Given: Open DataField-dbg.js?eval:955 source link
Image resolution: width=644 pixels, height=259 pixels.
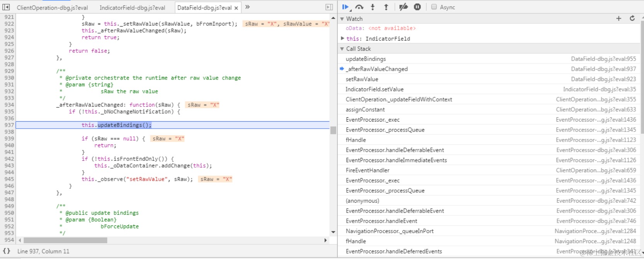Looking at the screenshot, I should tap(603, 59).
